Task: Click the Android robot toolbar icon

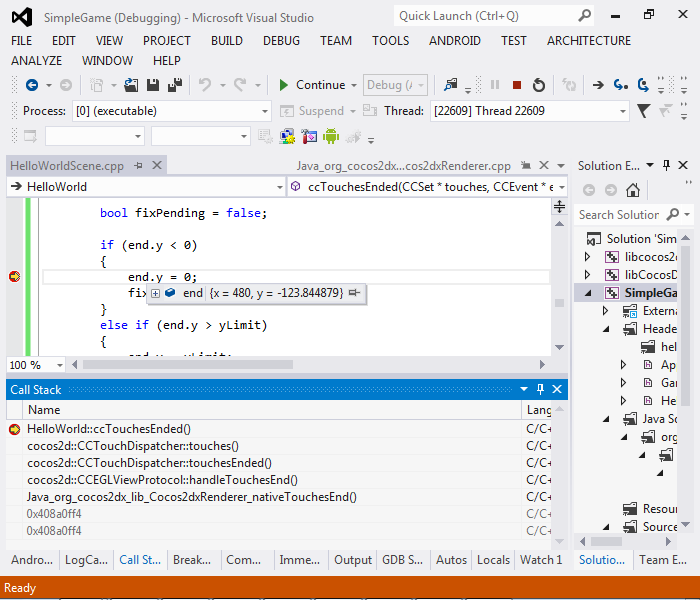Action: point(331,136)
